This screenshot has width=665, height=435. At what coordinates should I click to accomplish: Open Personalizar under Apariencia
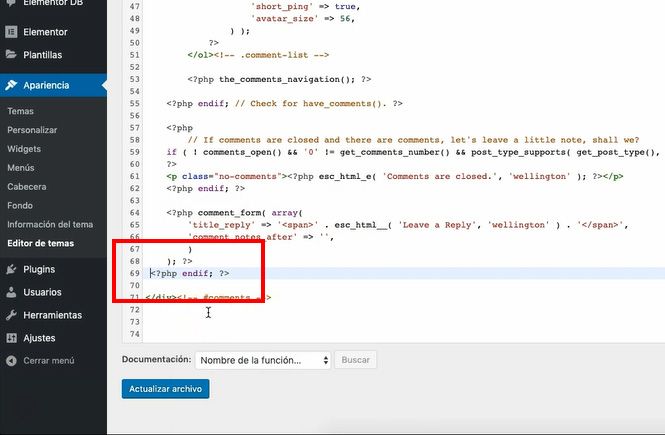point(31,130)
